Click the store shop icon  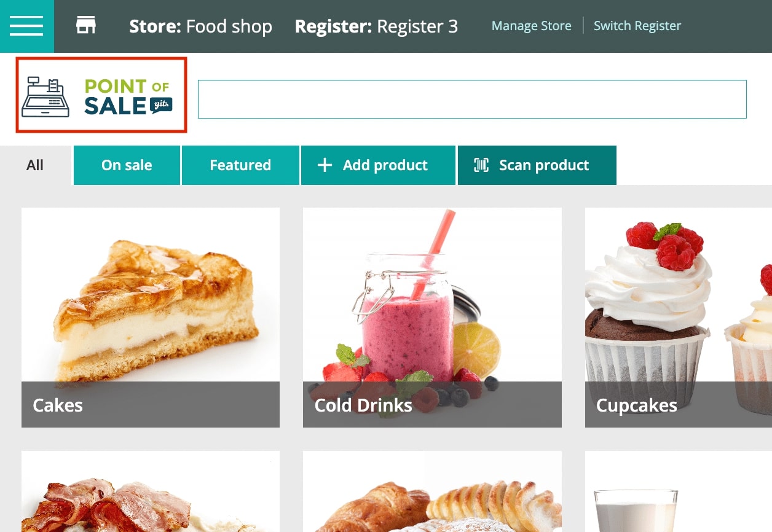tap(86, 26)
